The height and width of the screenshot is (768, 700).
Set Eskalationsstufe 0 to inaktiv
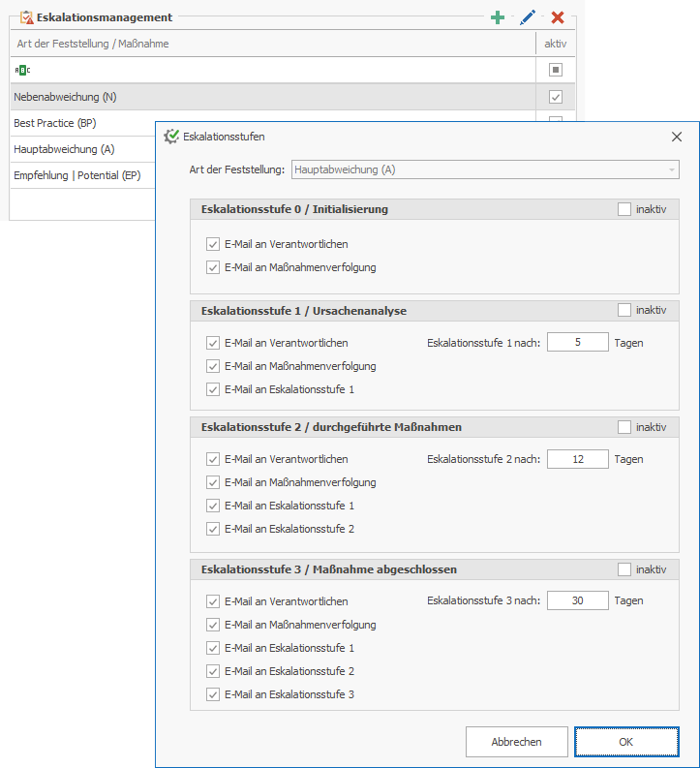coord(624,209)
